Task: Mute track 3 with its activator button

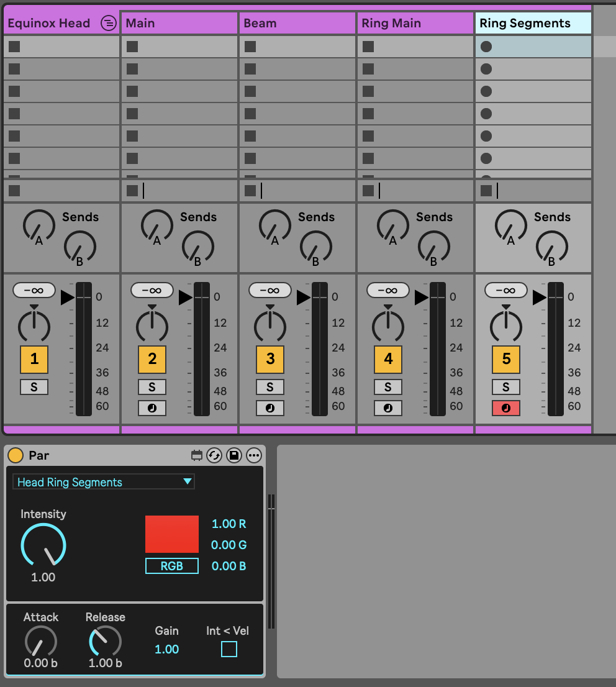Action: pyautogui.click(x=270, y=359)
